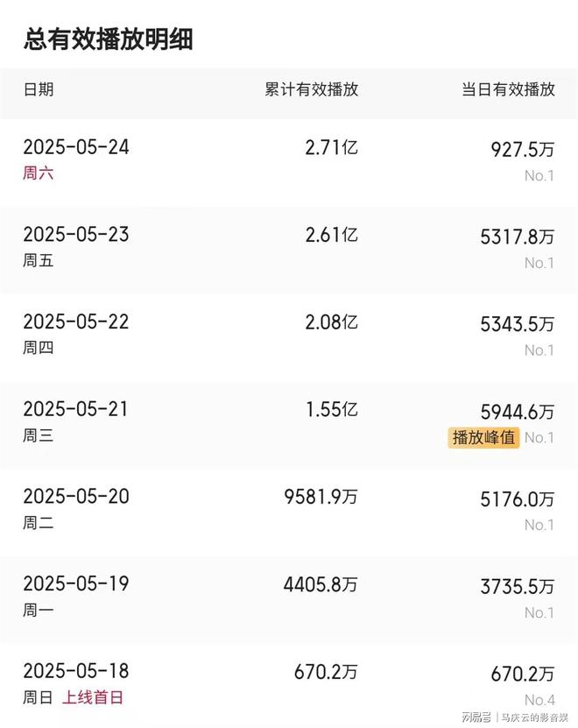Pick the 2025-05-19 date entry
578x728 pixels.
coord(76,584)
